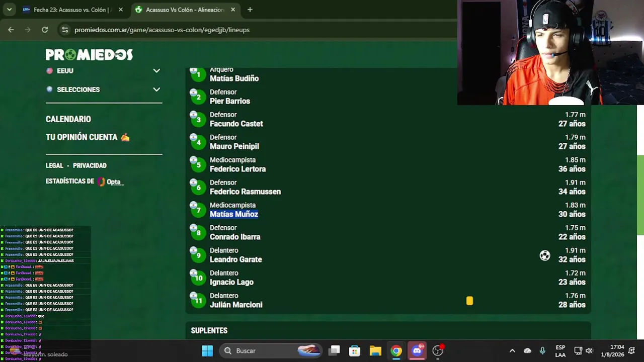Image resolution: width=644 pixels, height=362 pixels.
Task: Click the number 11 badge beside Julián Marcioni
Action: coord(198,301)
